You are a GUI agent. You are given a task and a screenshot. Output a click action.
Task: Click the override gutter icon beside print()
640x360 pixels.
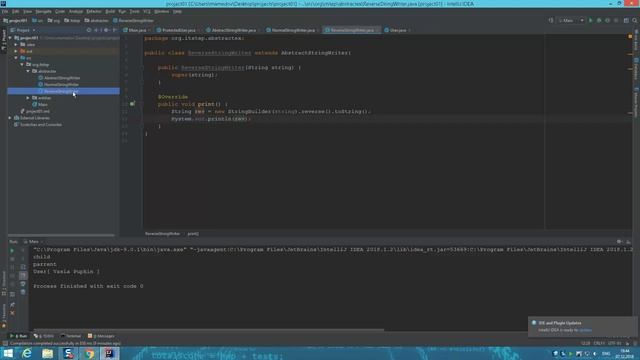pos(132,104)
